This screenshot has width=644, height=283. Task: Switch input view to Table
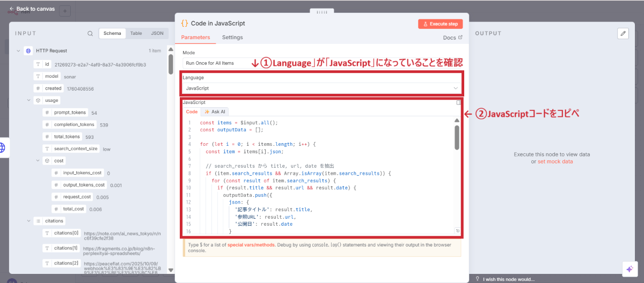pyautogui.click(x=136, y=33)
